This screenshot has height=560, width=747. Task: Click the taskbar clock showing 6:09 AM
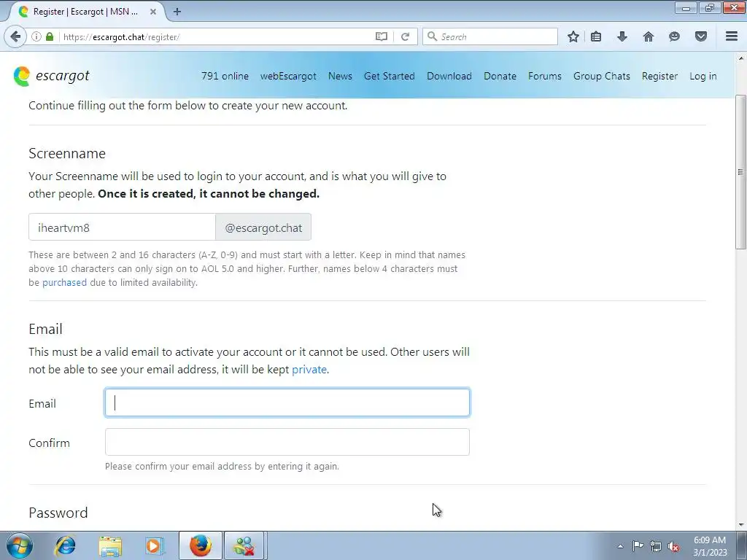[710, 546]
